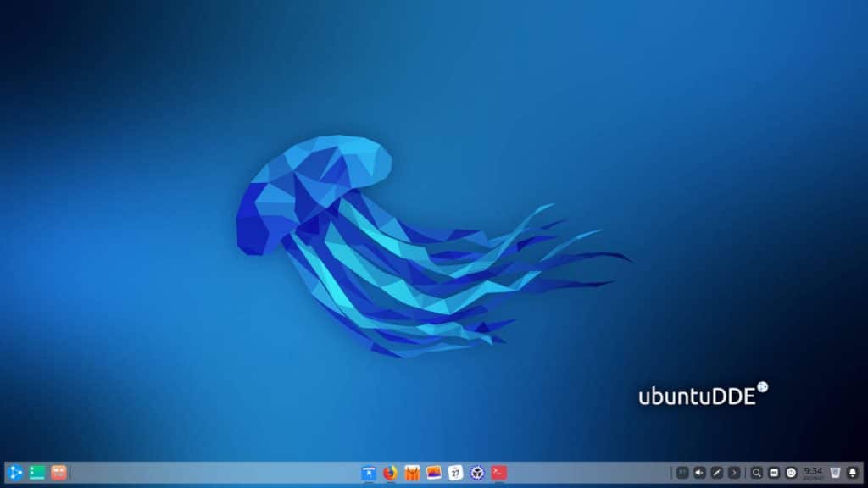The image size is (868, 488).
Task: Open the Calendar showing the 27th
Action: (456, 472)
